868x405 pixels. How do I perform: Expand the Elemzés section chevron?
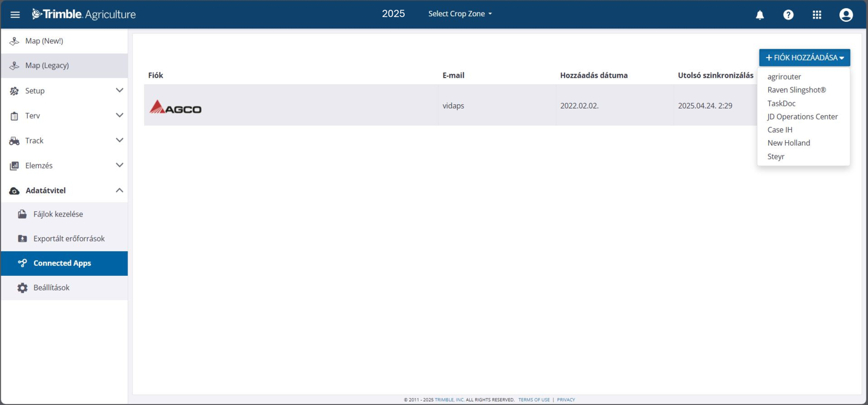pyautogui.click(x=119, y=165)
